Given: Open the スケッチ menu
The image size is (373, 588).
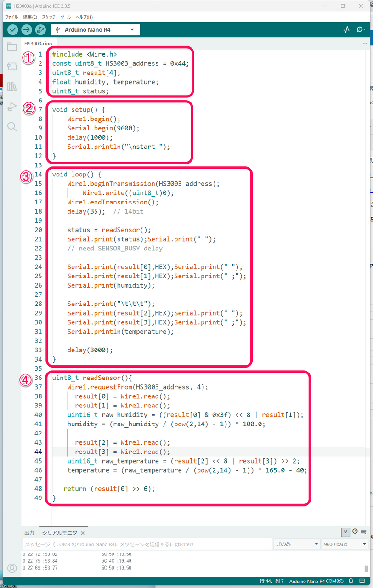Looking at the screenshot, I should 49,17.
